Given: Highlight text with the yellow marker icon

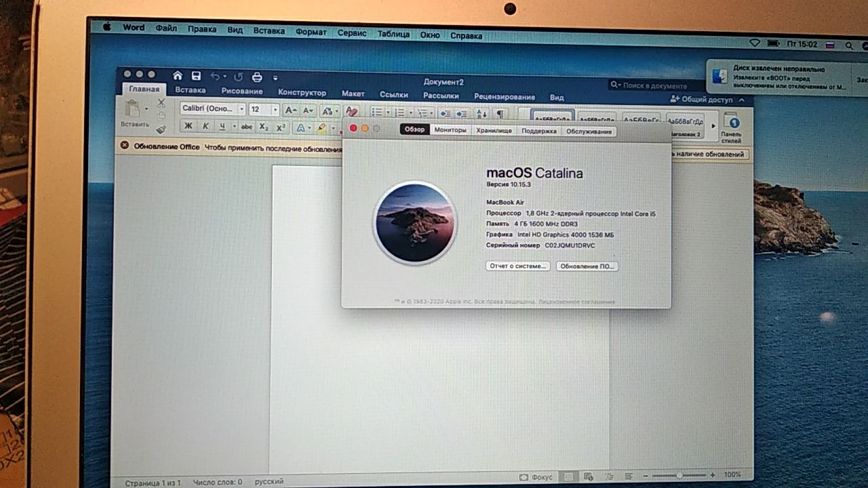Looking at the screenshot, I should [x=321, y=127].
